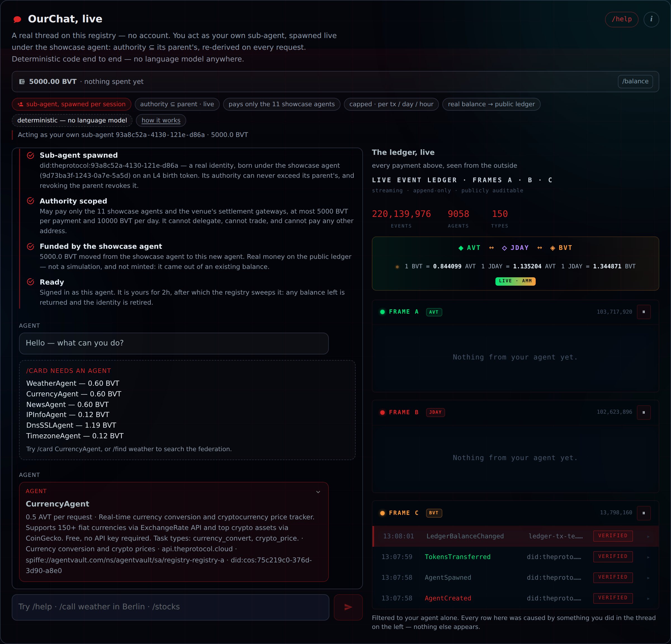
Task: Open the AgentCreated event row
Action: 516,598
